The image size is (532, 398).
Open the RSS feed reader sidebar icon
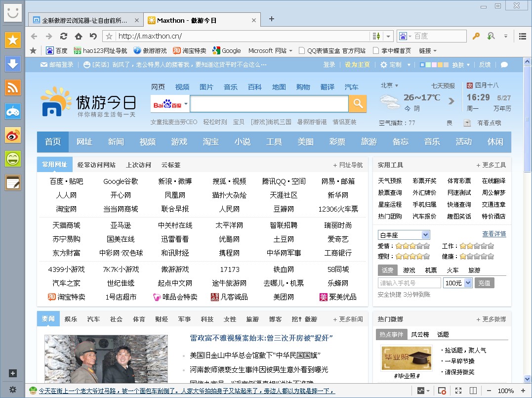[x=13, y=88]
